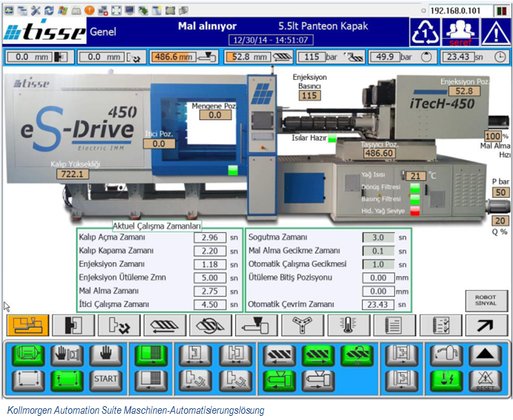
Task: Open the injection screw page tab
Action: pyautogui.click(x=165, y=325)
